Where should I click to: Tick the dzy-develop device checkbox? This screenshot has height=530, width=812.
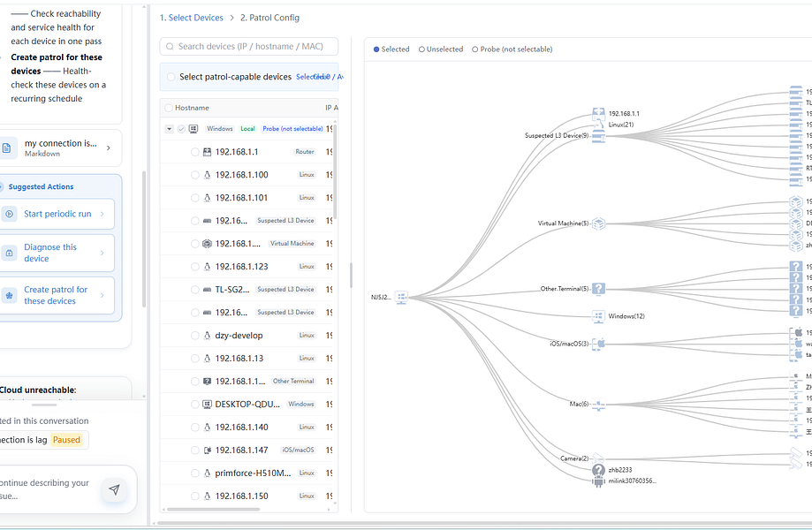click(194, 336)
